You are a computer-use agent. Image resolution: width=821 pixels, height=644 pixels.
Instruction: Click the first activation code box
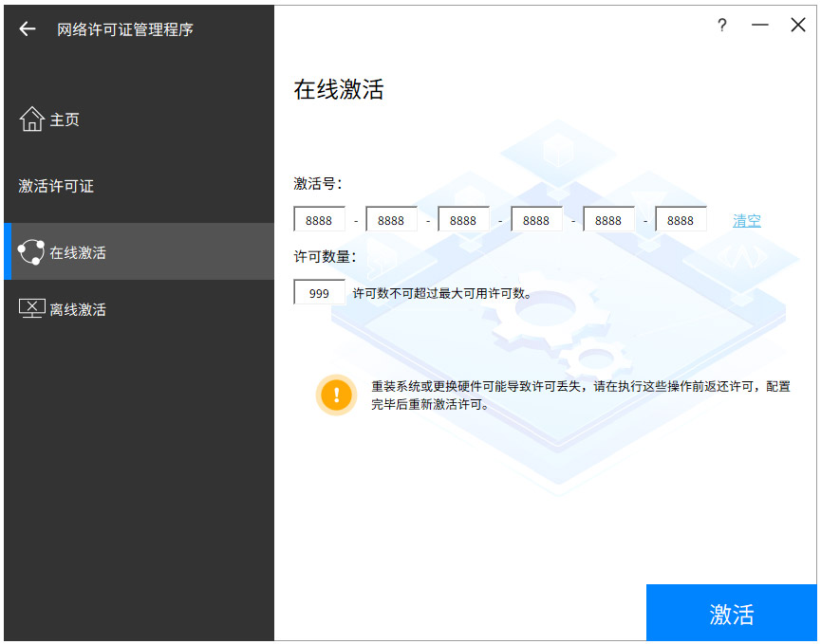[x=319, y=219]
